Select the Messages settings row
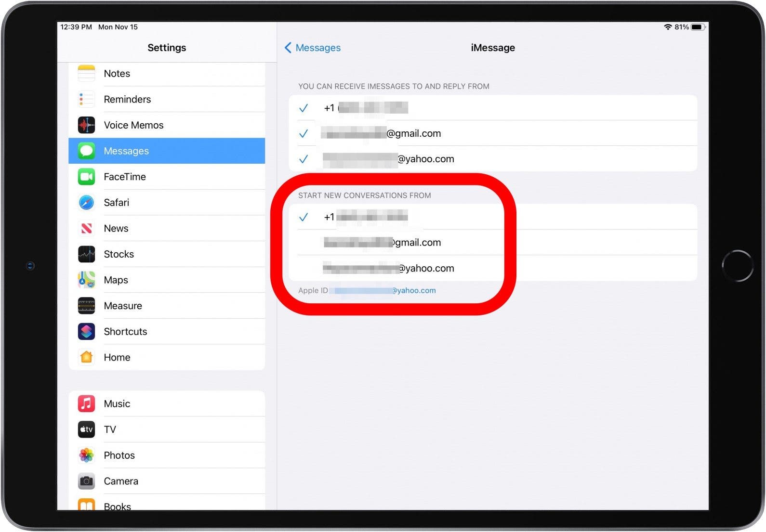 [x=167, y=151]
